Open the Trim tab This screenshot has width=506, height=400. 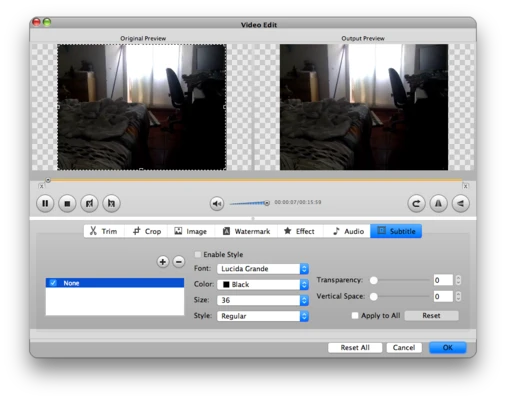[104, 231]
